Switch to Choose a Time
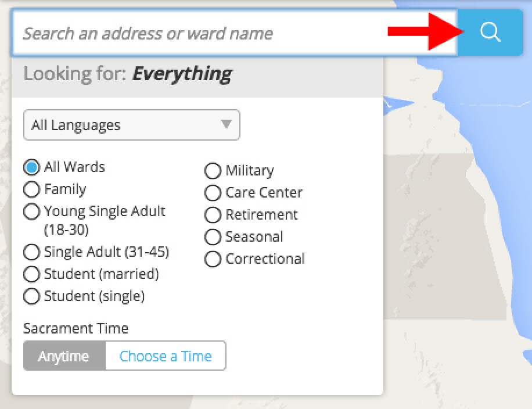 (x=166, y=356)
